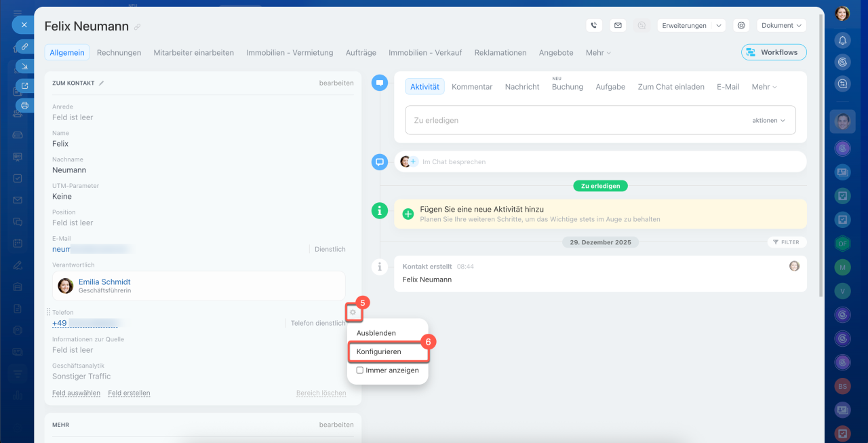
Task: Choose Ausblenden in the popup menu
Action: 376,333
